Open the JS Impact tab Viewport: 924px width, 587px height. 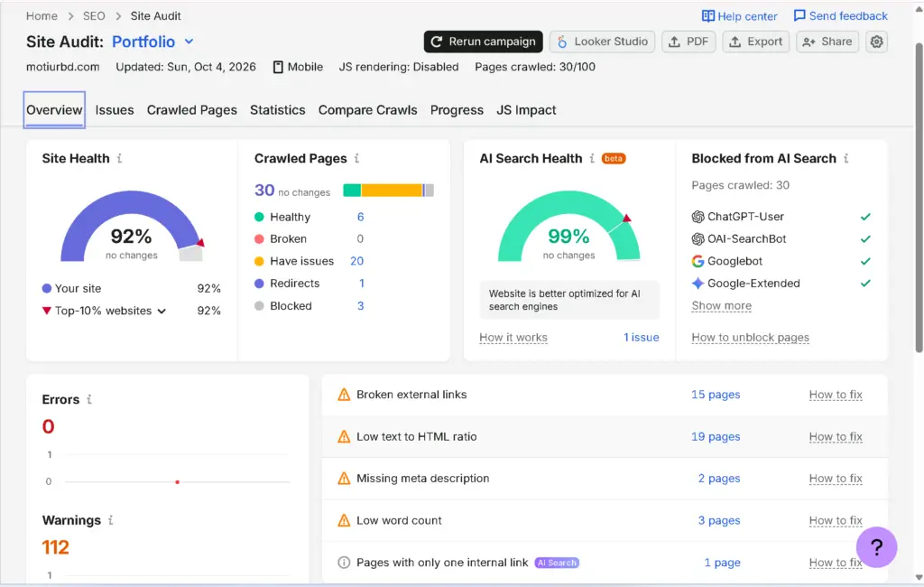pos(526,110)
